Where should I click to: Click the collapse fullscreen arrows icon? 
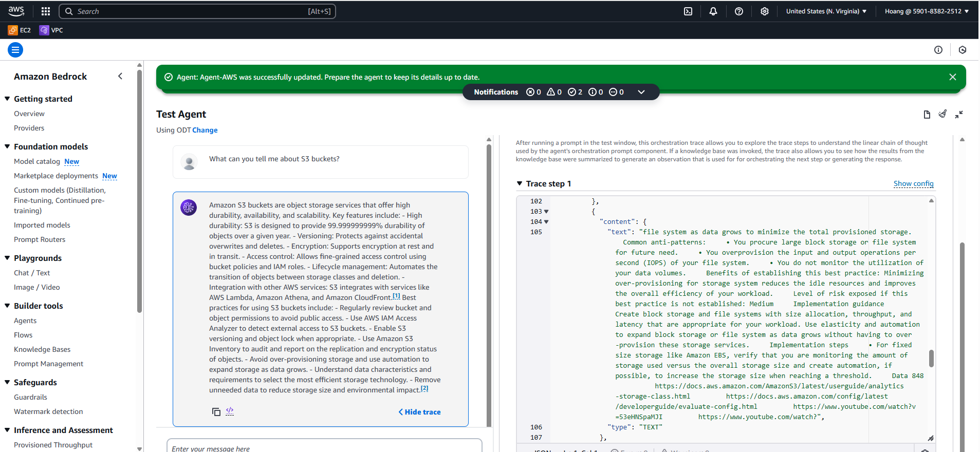coord(959,115)
